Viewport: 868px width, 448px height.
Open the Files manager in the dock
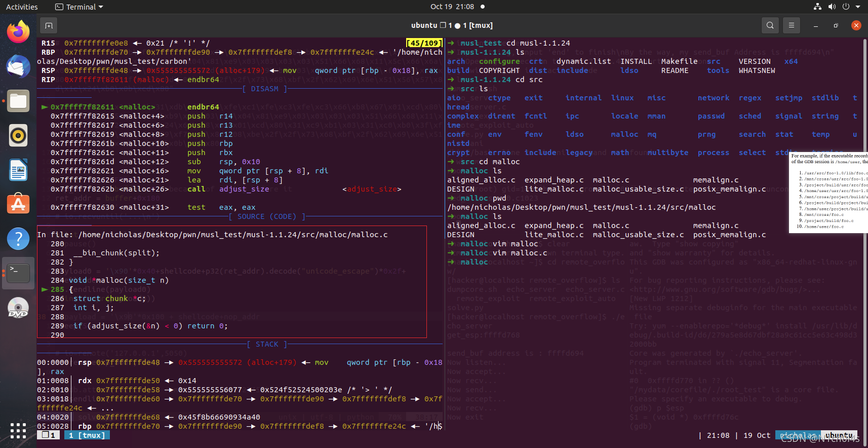click(18, 101)
